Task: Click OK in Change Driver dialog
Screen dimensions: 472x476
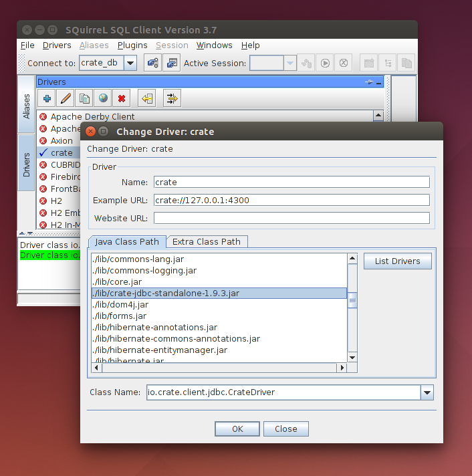Action: [x=237, y=429]
